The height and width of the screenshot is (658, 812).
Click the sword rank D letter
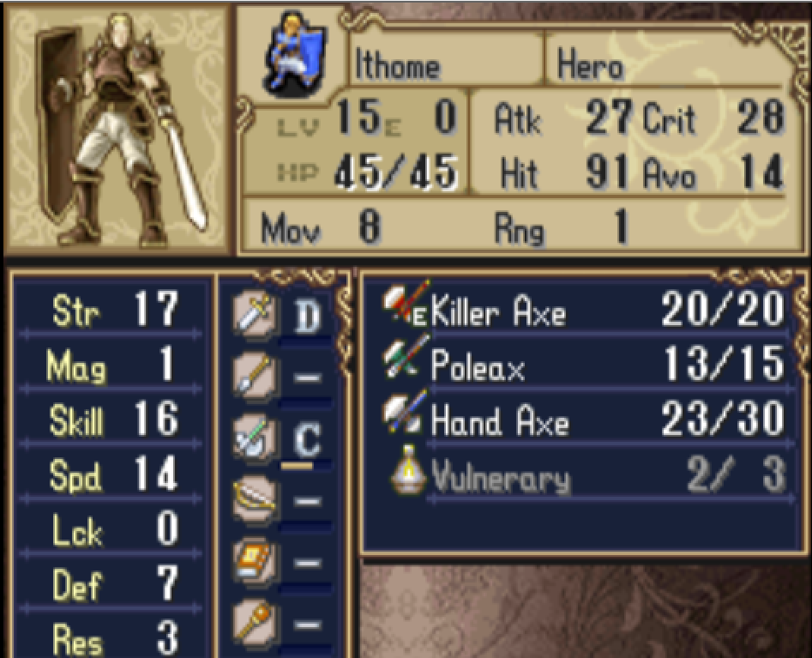click(307, 315)
